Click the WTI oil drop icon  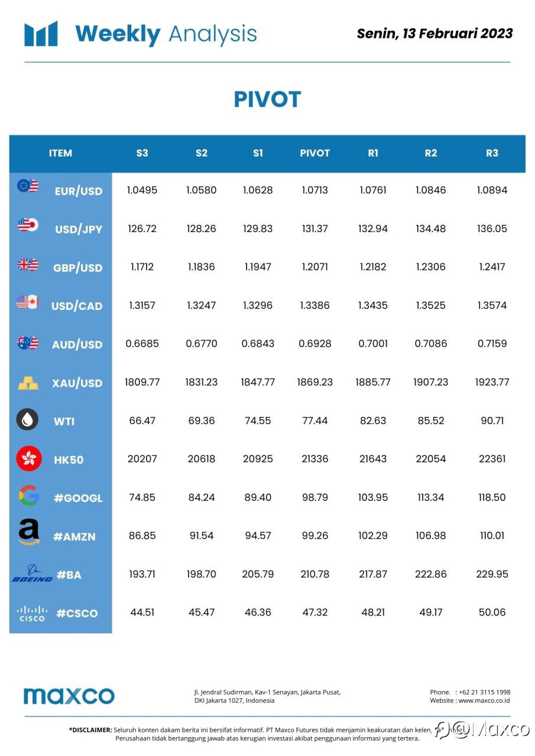click(x=27, y=420)
